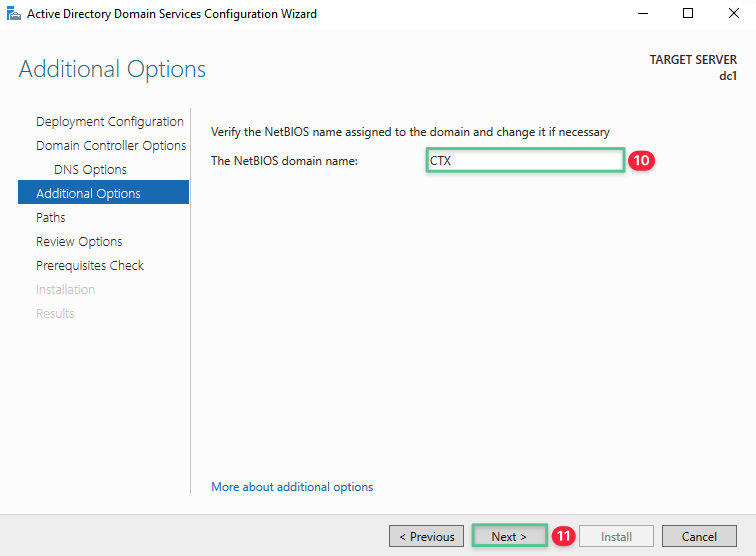Jump to the Prerequisites Check step
756x556 pixels.
tap(90, 266)
